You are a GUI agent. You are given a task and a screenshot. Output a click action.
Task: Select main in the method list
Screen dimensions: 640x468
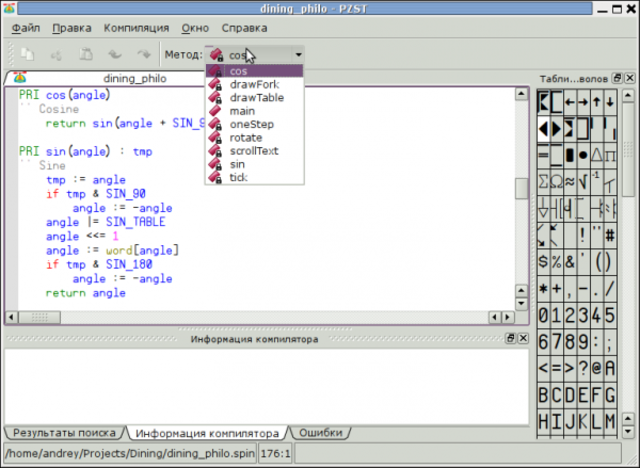pyautogui.click(x=255, y=111)
